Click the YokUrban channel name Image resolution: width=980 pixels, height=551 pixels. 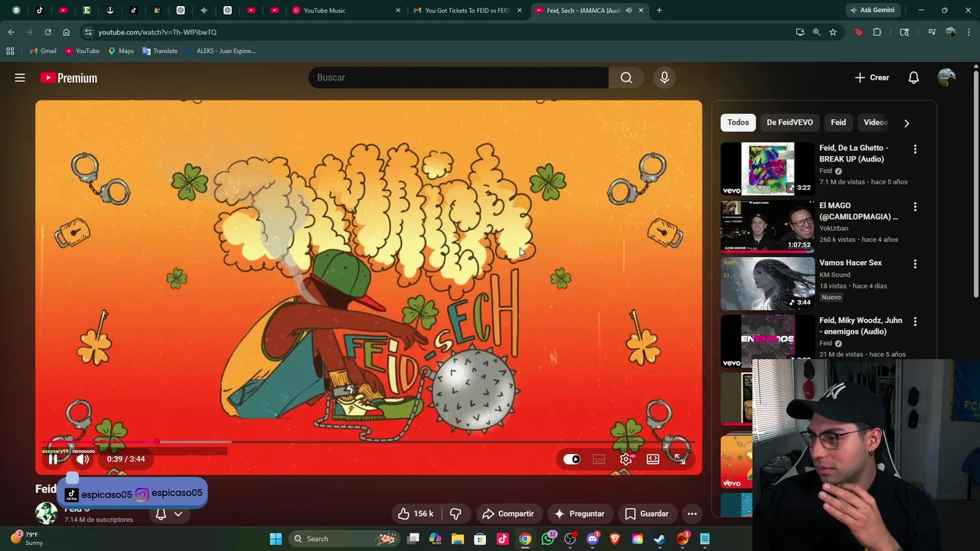[834, 228]
